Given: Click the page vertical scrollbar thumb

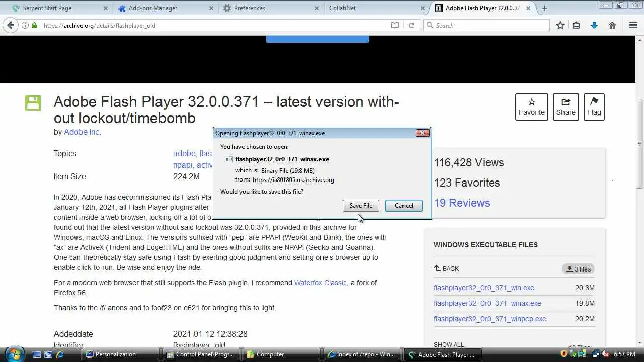Looking at the screenshot, I should [639, 144].
